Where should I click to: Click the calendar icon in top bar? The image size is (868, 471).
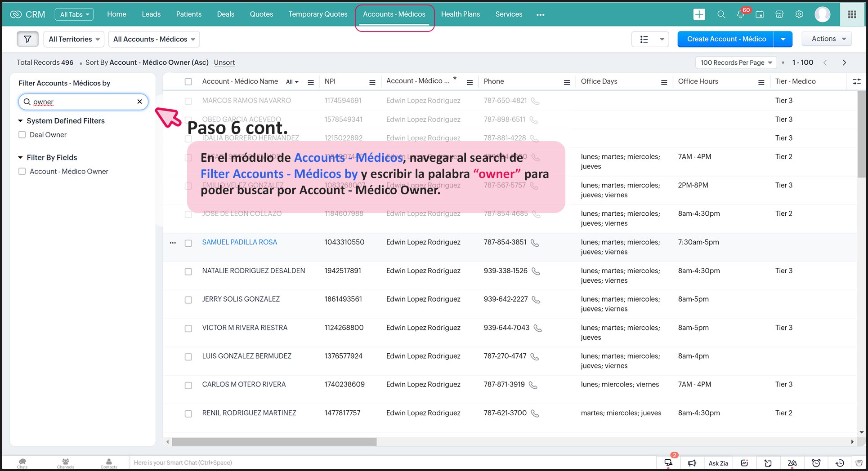coord(760,14)
